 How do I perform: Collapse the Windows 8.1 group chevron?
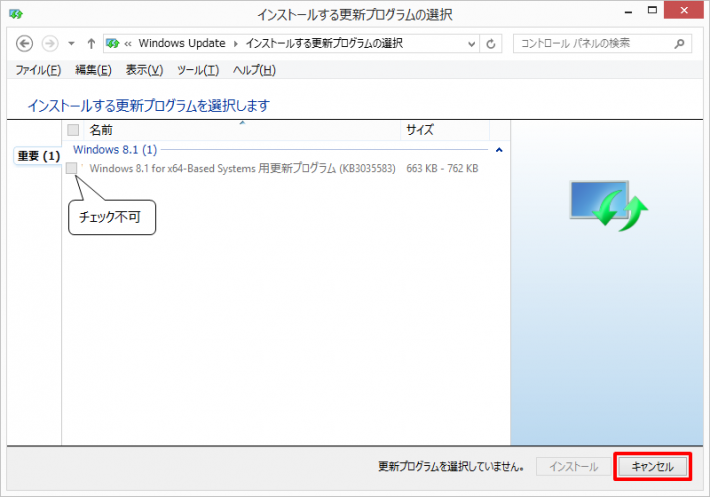499,150
